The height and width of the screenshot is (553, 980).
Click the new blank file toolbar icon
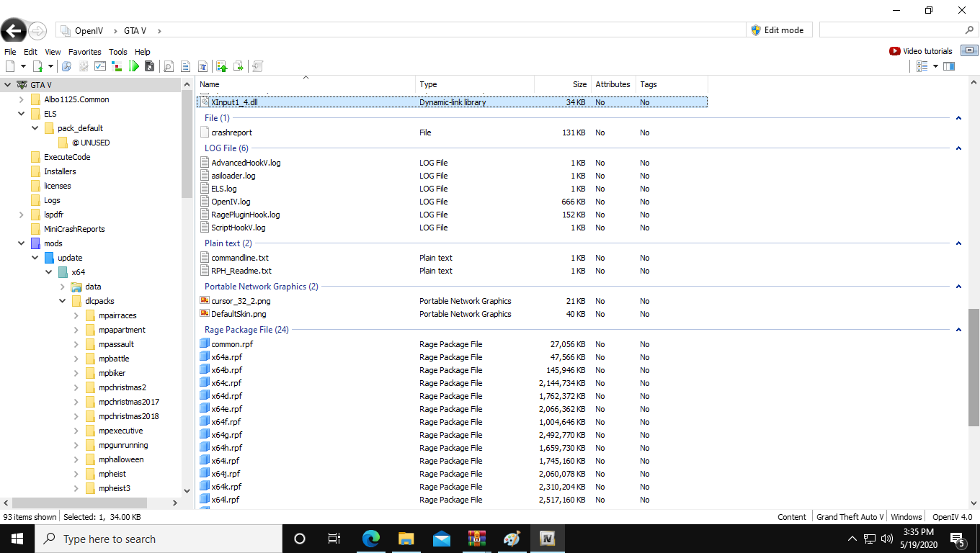coord(10,66)
